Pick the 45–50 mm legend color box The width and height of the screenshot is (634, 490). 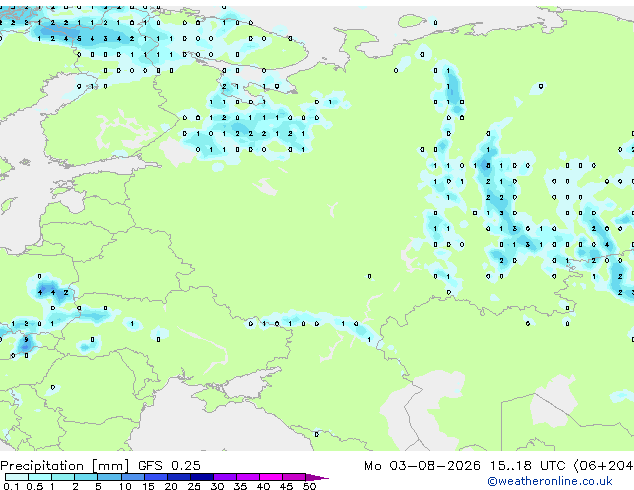[294, 477]
